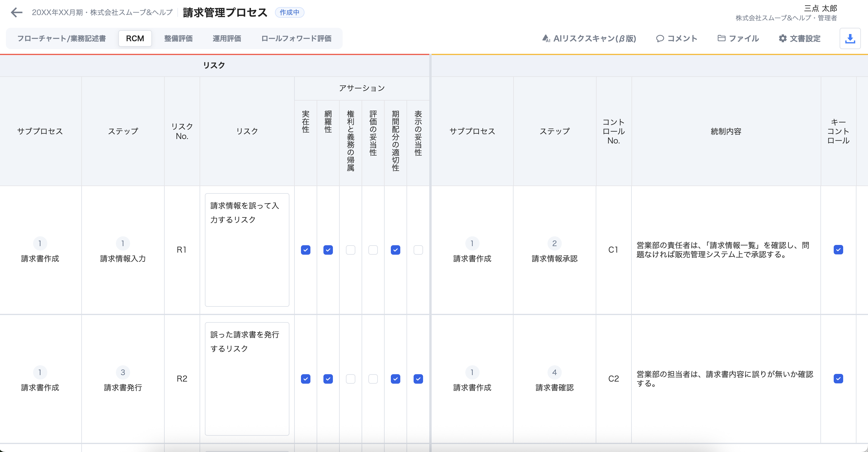868x452 pixels.
Task: Select the RCM tab
Action: (x=135, y=38)
